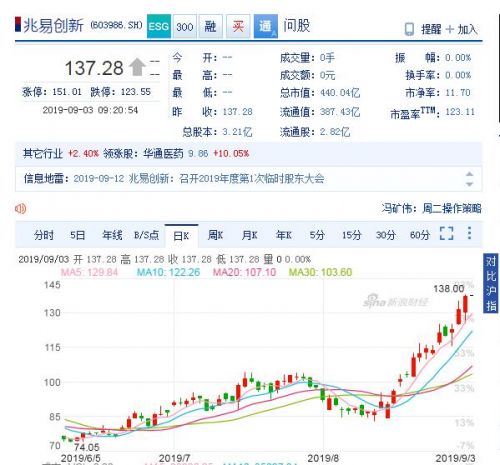Click the orange speaker announcement icon
Screen dimensions: 500x465
[x=20, y=209]
